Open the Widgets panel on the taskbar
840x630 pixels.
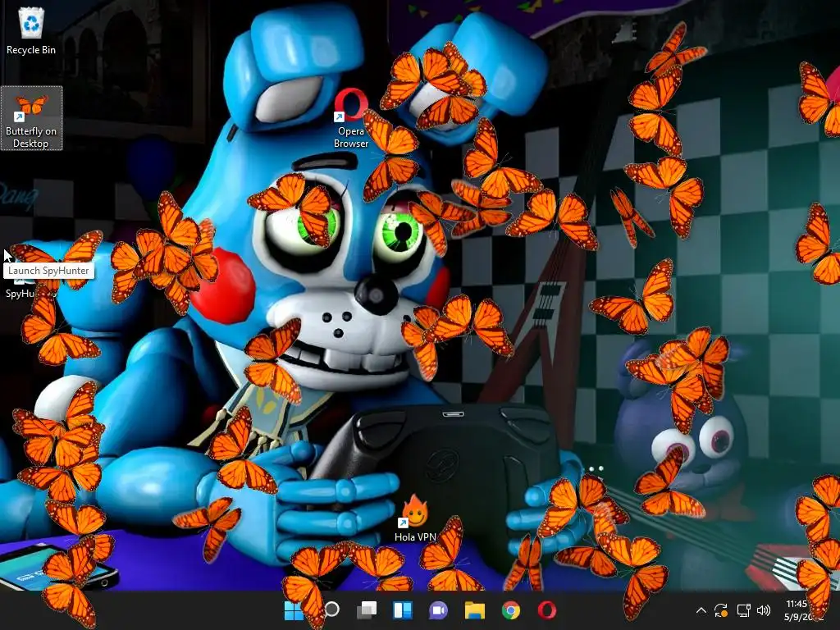click(x=402, y=610)
